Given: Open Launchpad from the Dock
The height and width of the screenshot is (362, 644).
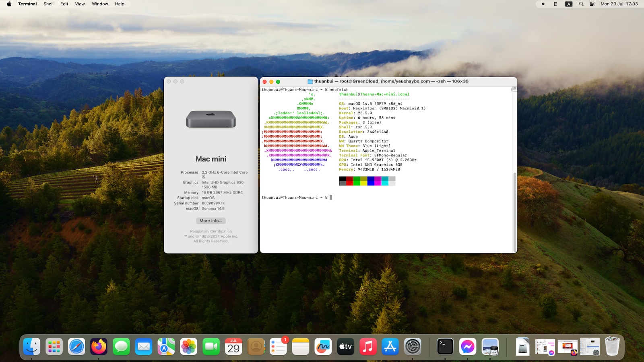Looking at the screenshot, I should point(54,346).
